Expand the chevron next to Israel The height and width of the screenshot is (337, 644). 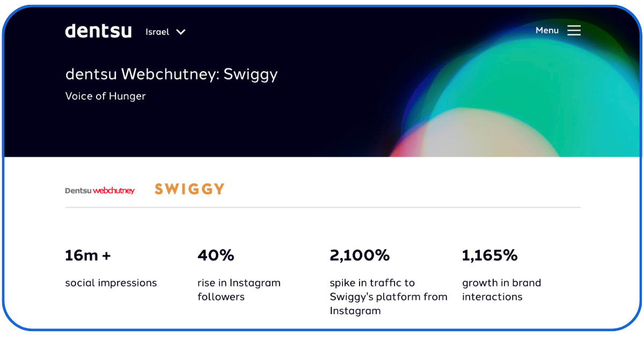181,32
